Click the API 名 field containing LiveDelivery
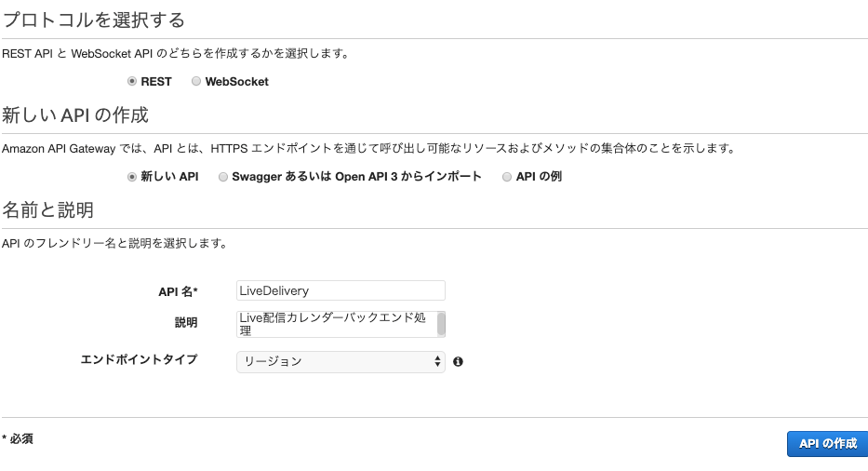This screenshot has width=868, height=471. click(341, 291)
